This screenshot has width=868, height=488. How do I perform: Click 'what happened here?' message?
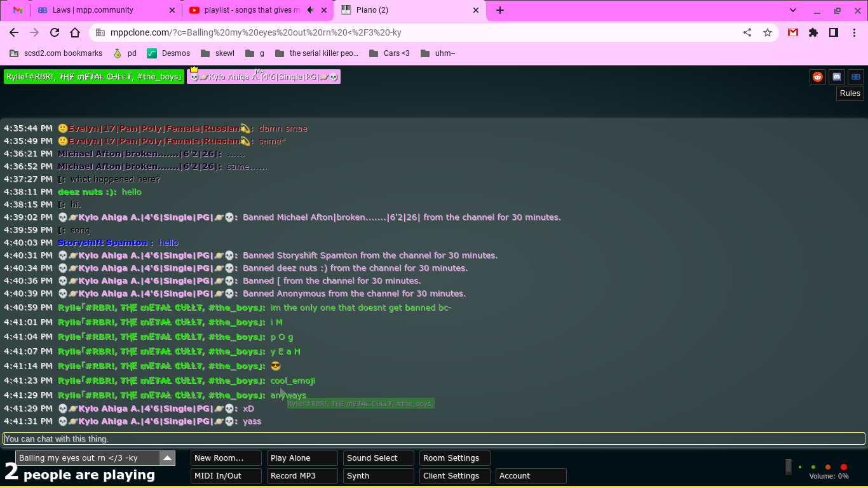pyautogui.click(x=116, y=179)
